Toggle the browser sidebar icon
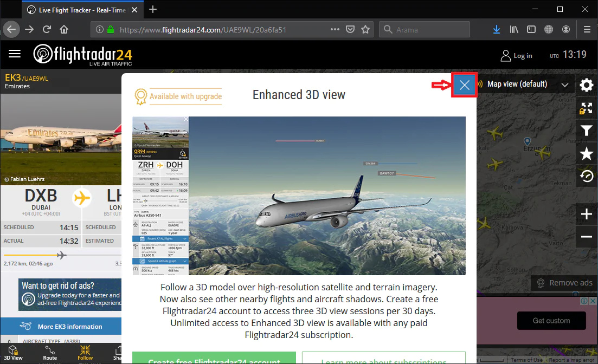The image size is (598, 364). pyautogui.click(x=531, y=29)
